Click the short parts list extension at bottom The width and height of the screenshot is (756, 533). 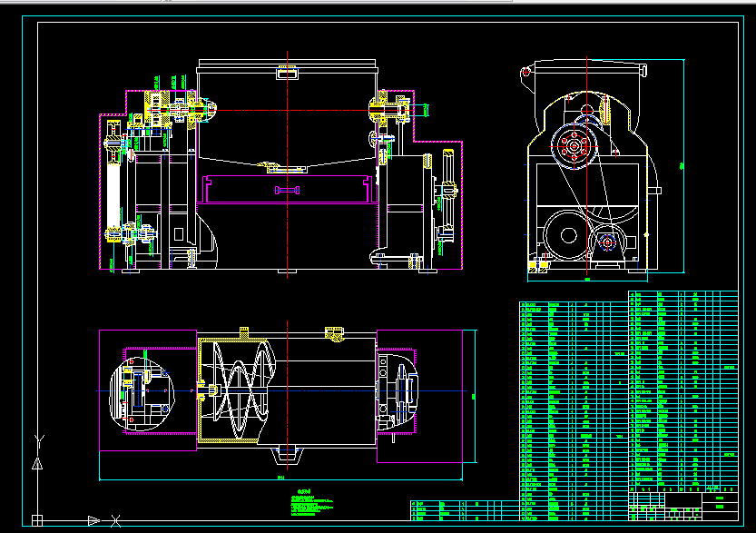pyautogui.click(x=465, y=511)
